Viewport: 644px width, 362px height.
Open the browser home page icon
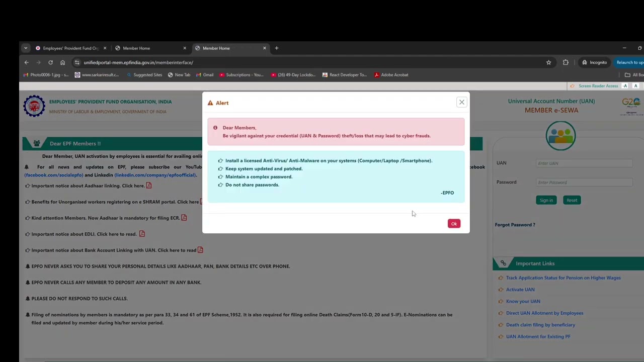[62, 62]
